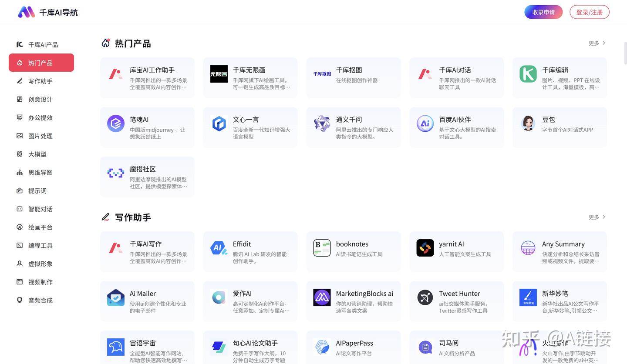Open the 百度AI伙伴 round icon
Screen dimensions: 627x364
(425, 124)
